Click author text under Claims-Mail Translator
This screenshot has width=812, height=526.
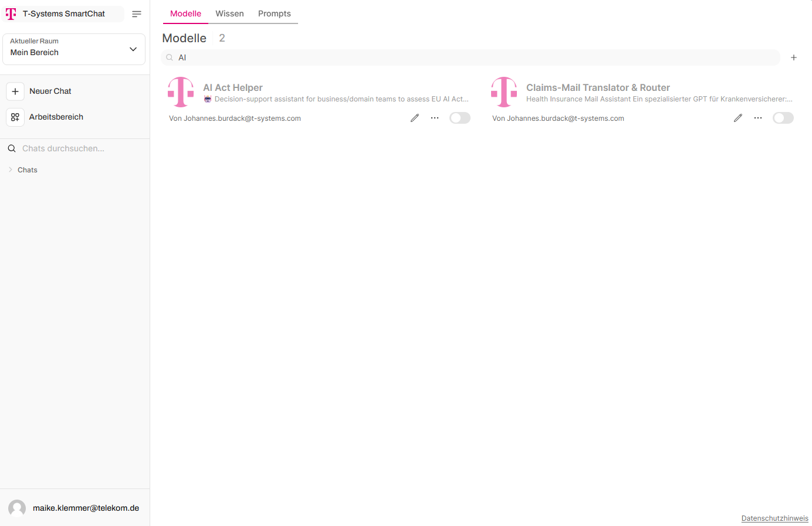pos(558,118)
